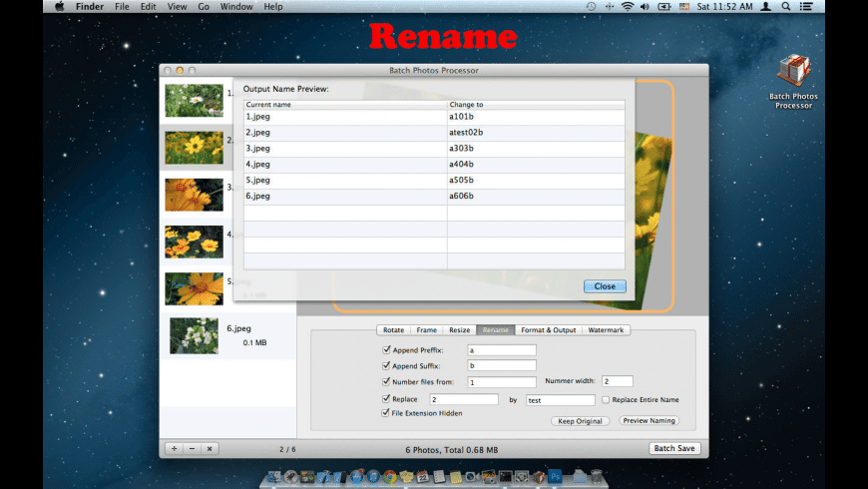Add photos with the plus button
The image size is (868, 489).
pyautogui.click(x=175, y=448)
